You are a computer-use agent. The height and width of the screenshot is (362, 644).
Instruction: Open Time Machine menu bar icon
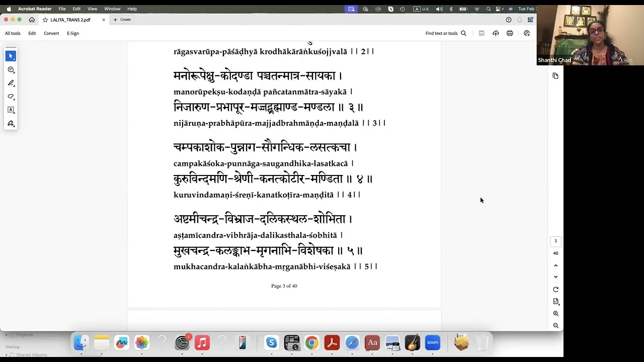402,9
